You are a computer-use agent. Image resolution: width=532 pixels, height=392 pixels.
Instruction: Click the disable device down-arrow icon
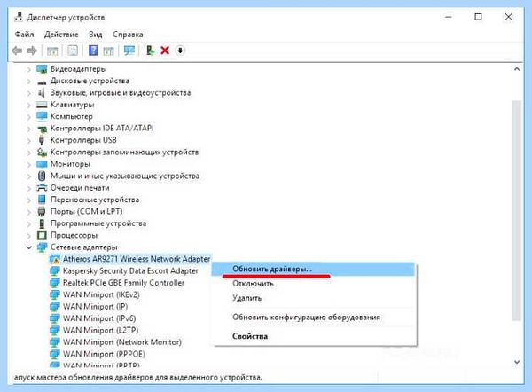coord(180,51)
